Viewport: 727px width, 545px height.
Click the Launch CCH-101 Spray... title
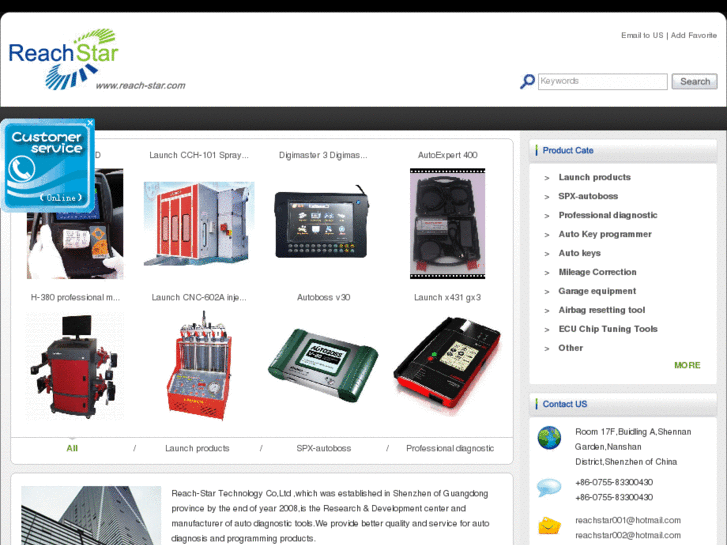point(199,155)
